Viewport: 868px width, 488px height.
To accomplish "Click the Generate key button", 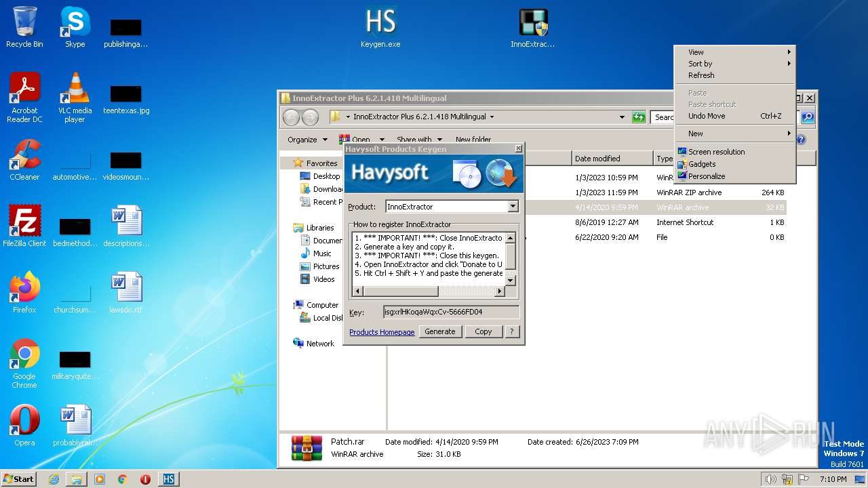I will coord(440,331).
